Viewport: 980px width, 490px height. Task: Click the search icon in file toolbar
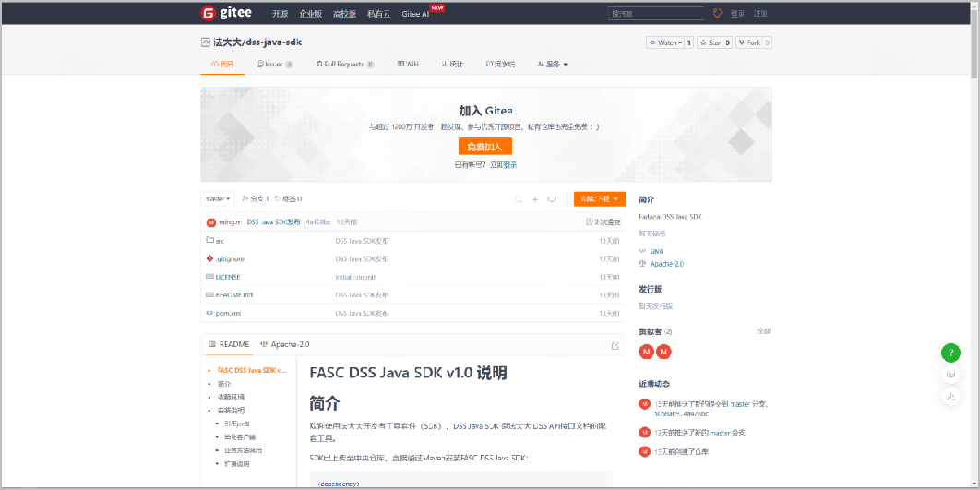tap(518, 199)
